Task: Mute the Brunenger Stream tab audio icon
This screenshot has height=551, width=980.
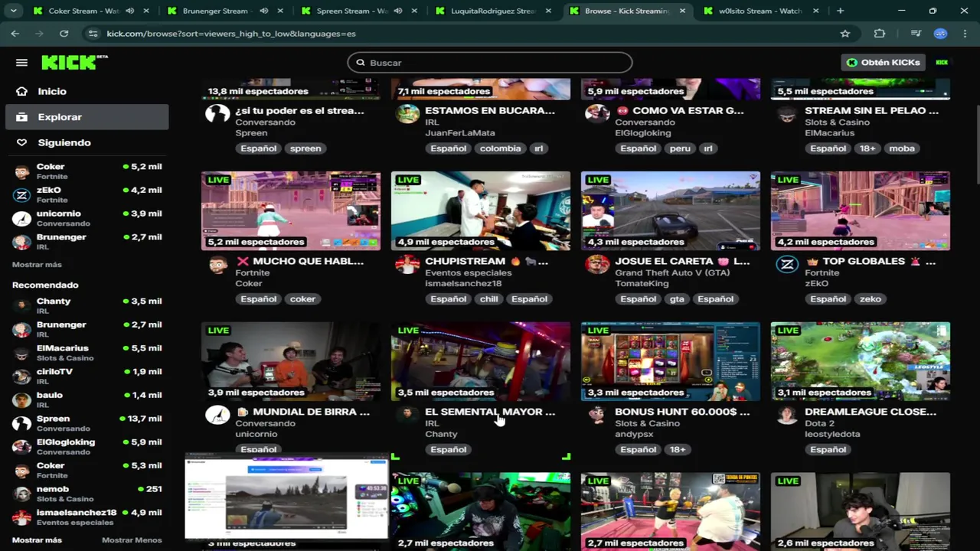Action: [x=263, y=11]
